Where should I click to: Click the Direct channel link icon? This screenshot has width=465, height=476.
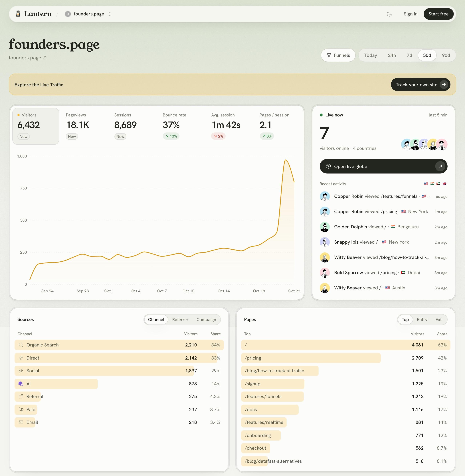21,358
